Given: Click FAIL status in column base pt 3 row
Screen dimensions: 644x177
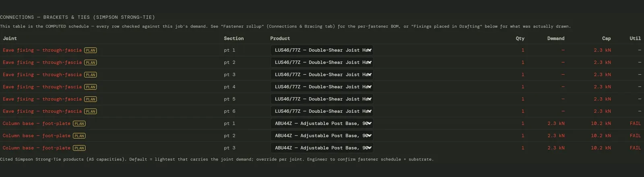Looking at the screenshot, I should click(635, 148).
